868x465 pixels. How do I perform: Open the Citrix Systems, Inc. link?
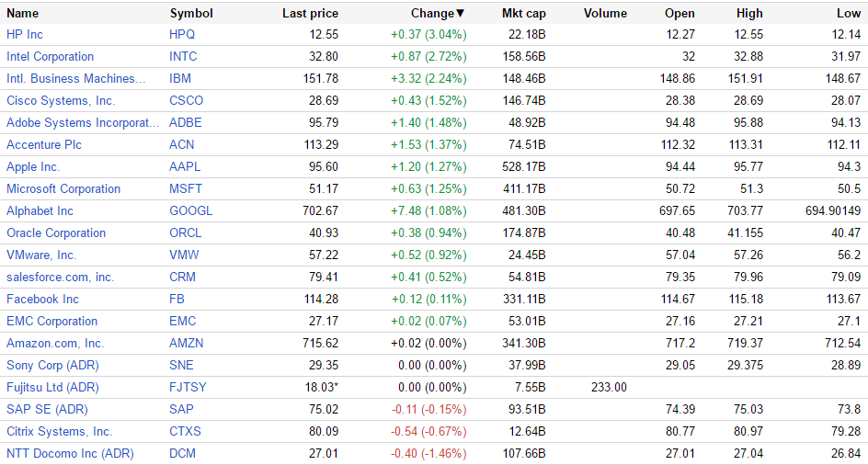(59, 432)
